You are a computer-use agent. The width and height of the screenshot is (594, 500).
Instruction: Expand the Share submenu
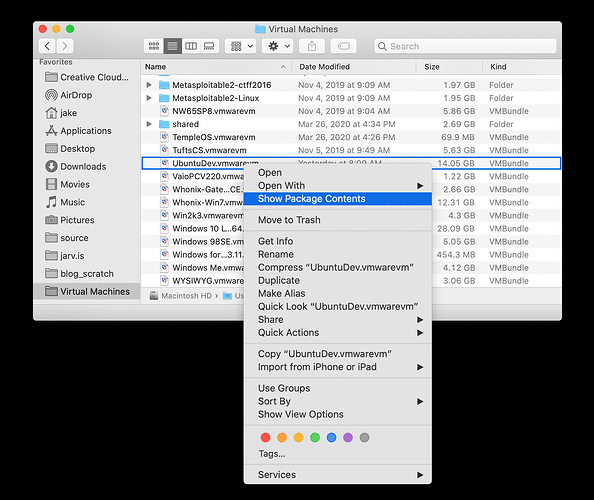(338, 320)
